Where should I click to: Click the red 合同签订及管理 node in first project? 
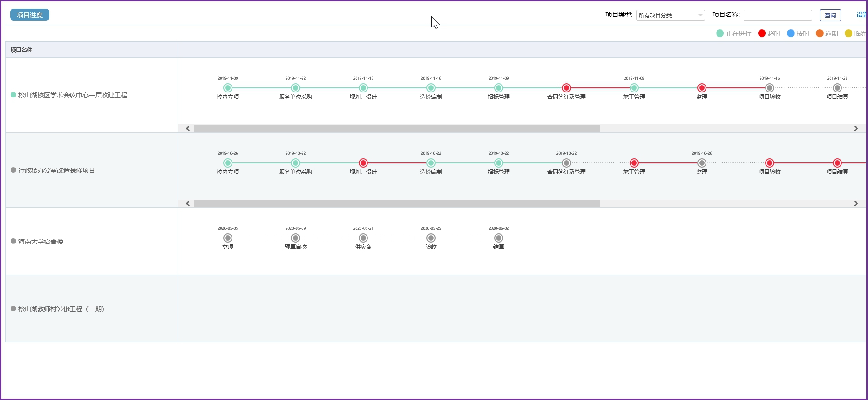tap(566, 88)
